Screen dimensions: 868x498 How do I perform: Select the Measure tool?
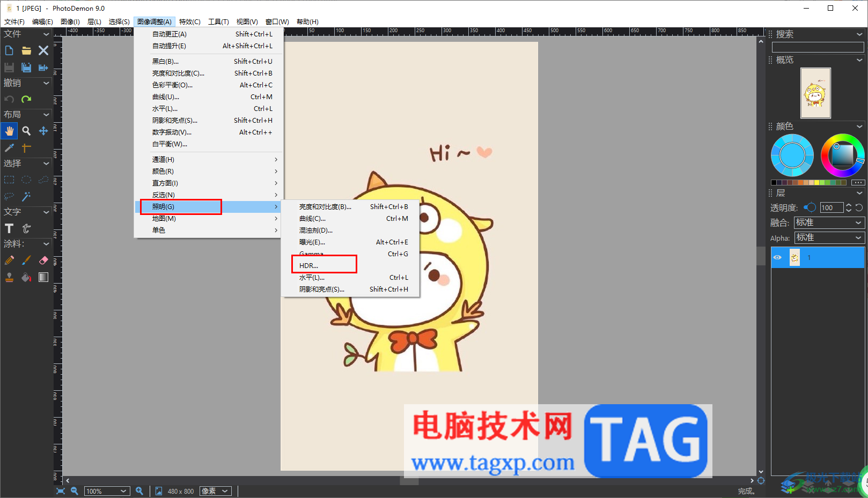tap(26, 147)
